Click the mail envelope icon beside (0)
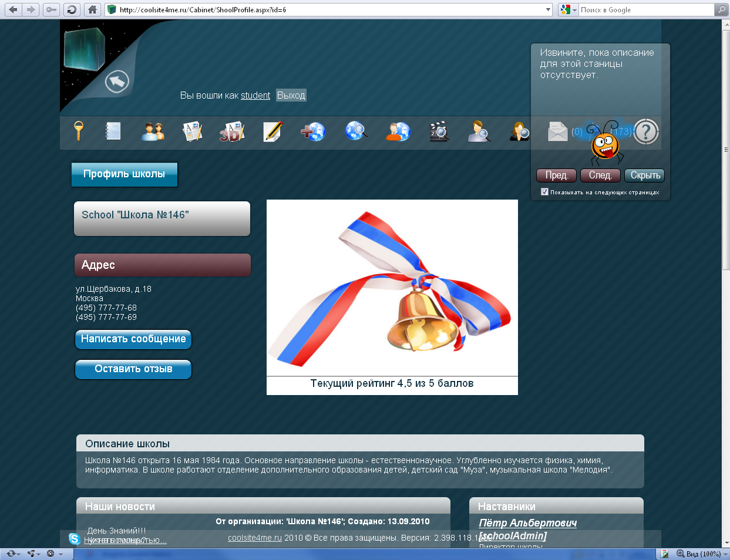This screenshot has width=730, height=560. (x=557, y=132)
